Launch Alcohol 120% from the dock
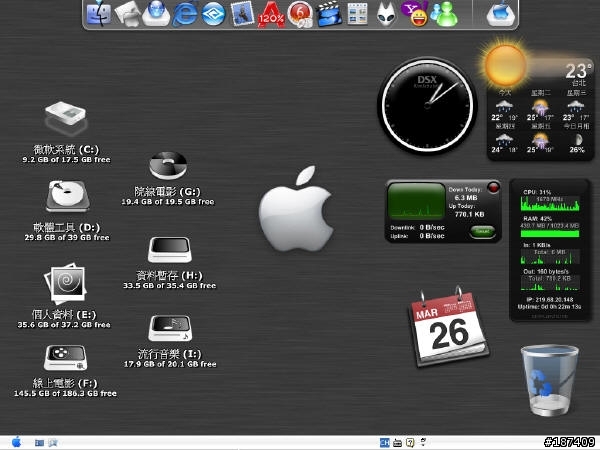The image size is (600, 450). pos(271,15)
